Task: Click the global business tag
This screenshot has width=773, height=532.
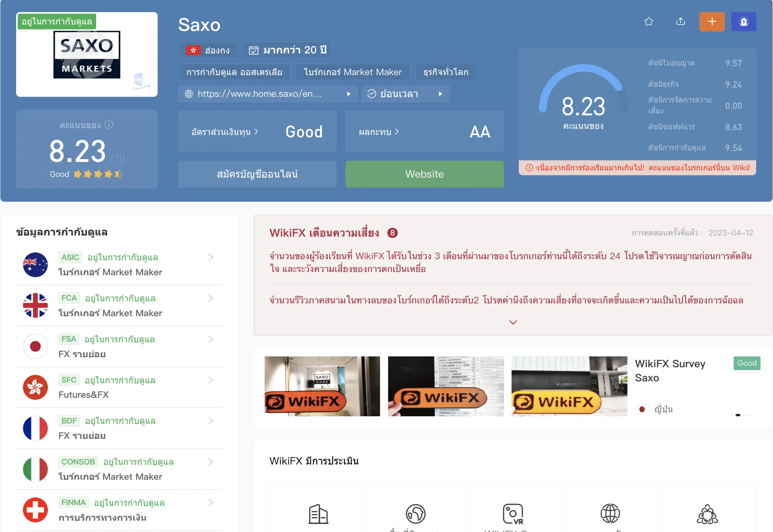Action: pos(446,72)
